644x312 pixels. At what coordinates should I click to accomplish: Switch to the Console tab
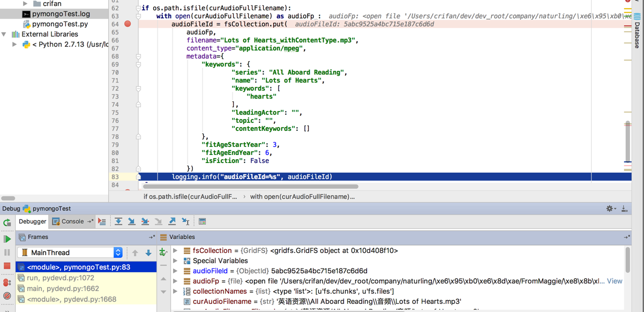pyautogui.click(x=68, y=221)
